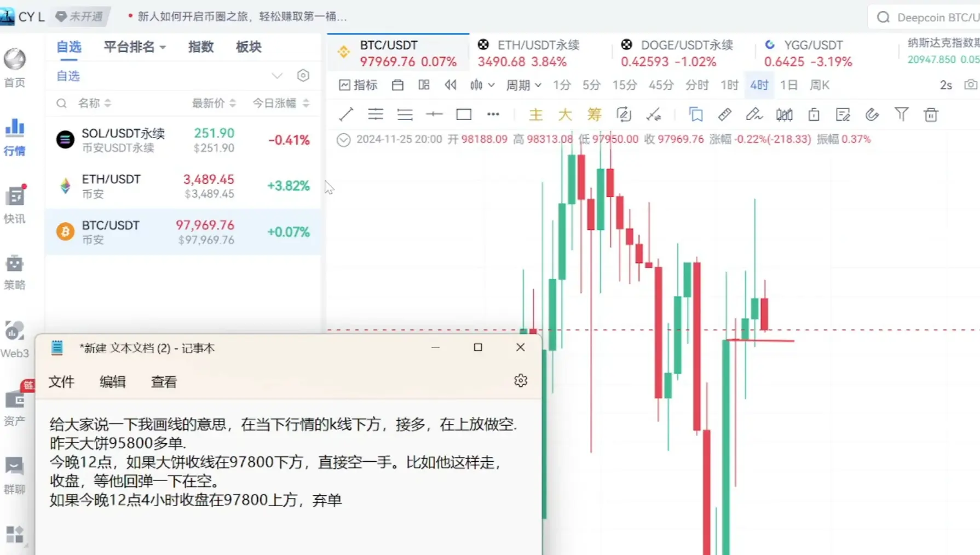This screenshot has height=555, width=980.
Task: Click the 指标 indicators button
Action: point(359,85)
